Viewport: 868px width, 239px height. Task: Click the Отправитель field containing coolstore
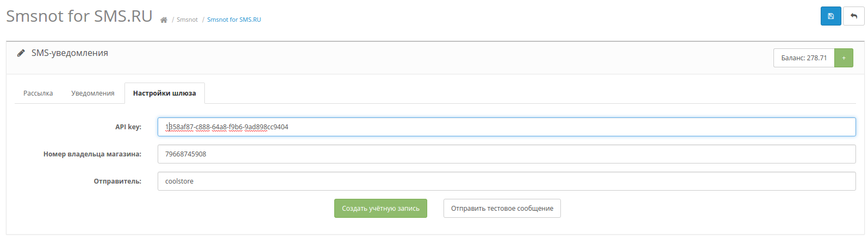pos(507,181)
